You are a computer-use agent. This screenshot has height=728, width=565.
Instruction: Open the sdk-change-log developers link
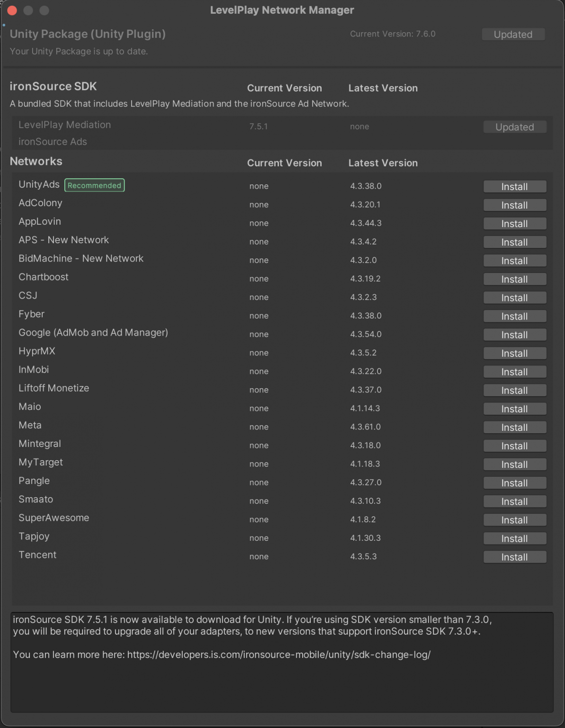point(279,655)
